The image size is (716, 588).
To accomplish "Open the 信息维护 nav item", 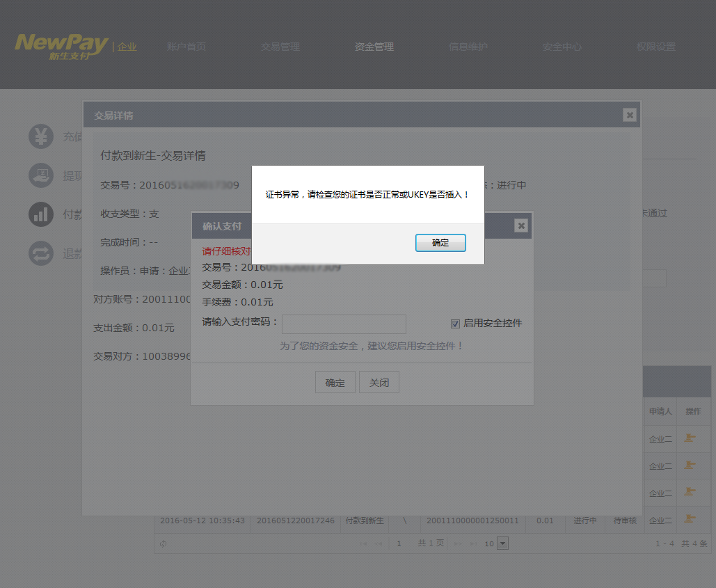I will click(x=468, y=47).
